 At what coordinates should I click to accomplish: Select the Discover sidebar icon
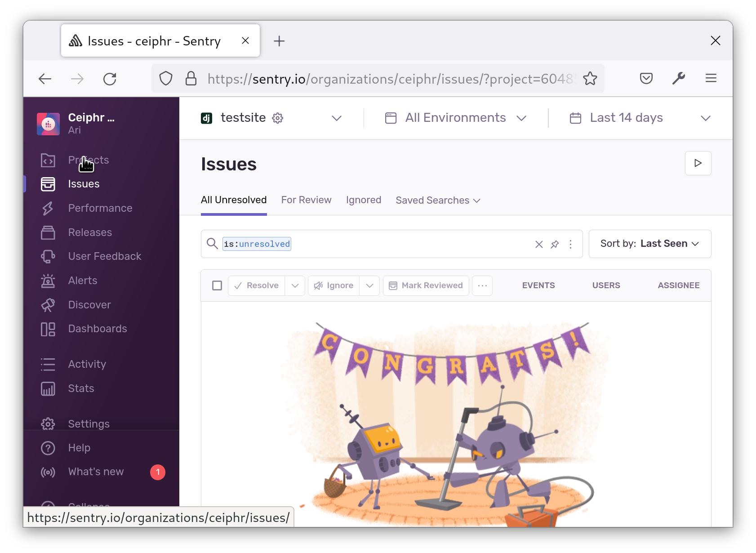[x=48, y=304]
